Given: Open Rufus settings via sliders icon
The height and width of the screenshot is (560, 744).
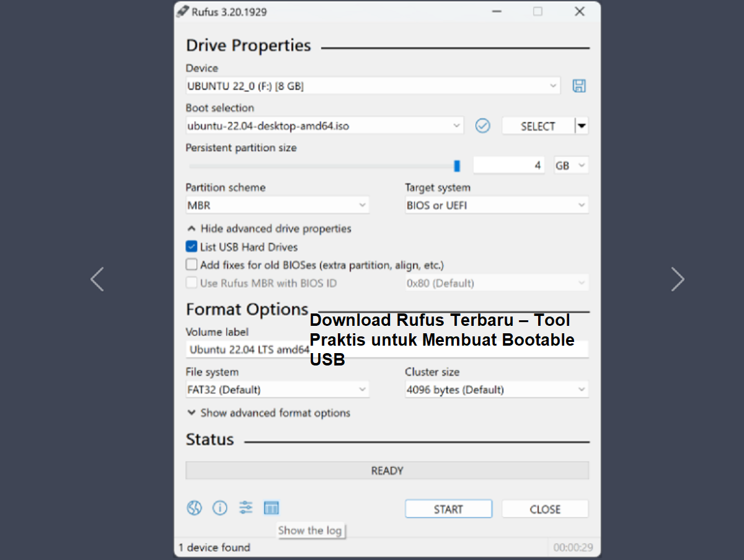Looking at the screenshot, I should point(246,507).
